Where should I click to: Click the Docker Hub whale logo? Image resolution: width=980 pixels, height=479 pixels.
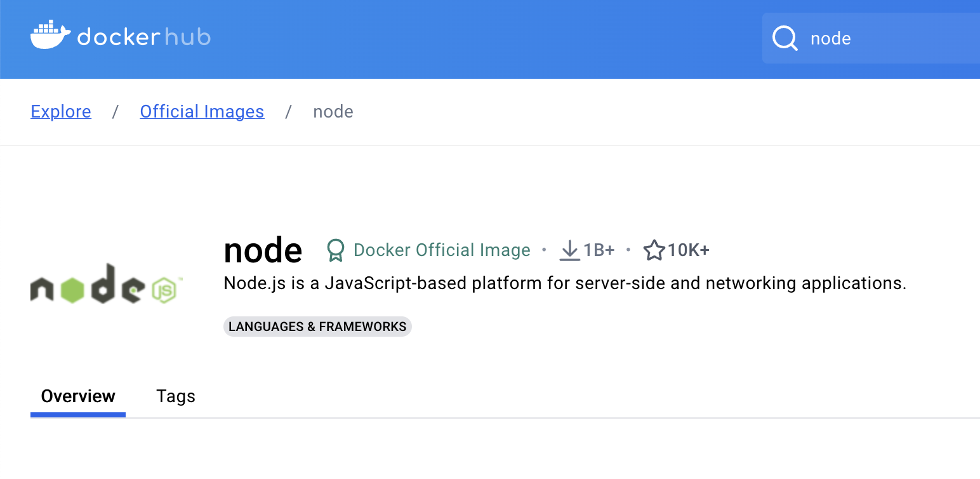tap(50, 35)
